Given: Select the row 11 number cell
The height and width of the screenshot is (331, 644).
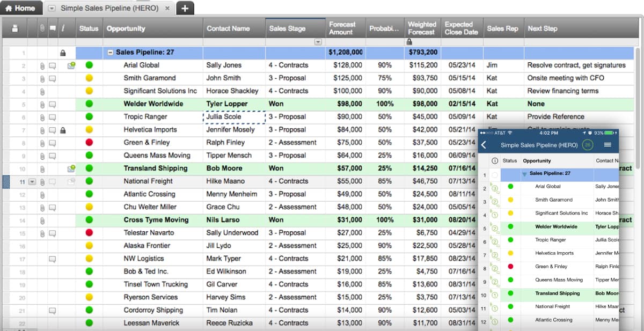Looking at the screenshot, I should [23, 181].
